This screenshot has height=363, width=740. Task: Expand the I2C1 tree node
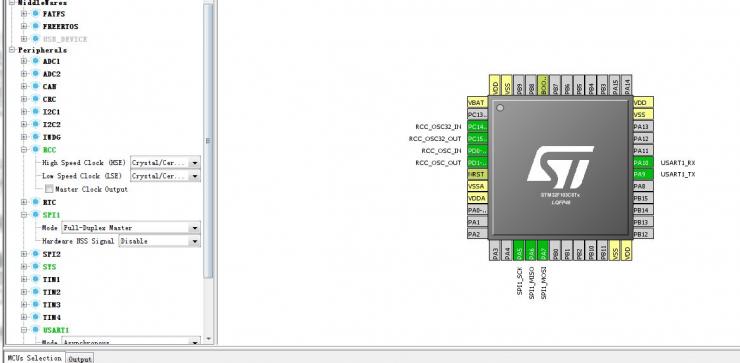pos(24,112)
